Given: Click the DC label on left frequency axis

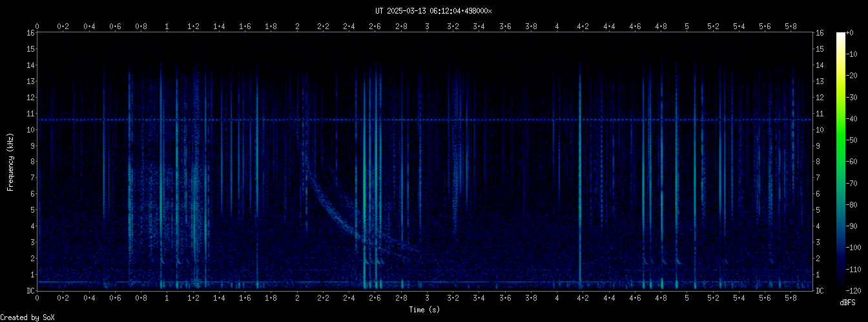Looking at the screenshot, I should pyautogui.click(x=30, y=291).
